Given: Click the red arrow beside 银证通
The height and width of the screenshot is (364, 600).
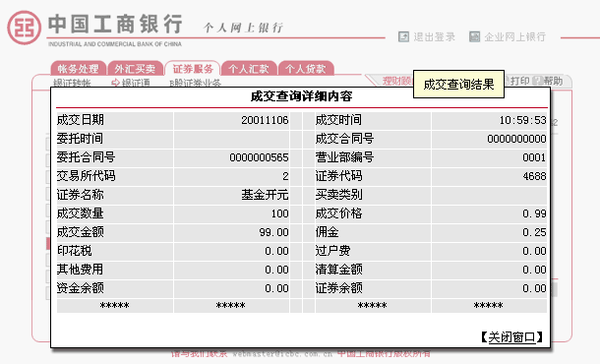Looking at the screenshot, I should pos(115,83).
